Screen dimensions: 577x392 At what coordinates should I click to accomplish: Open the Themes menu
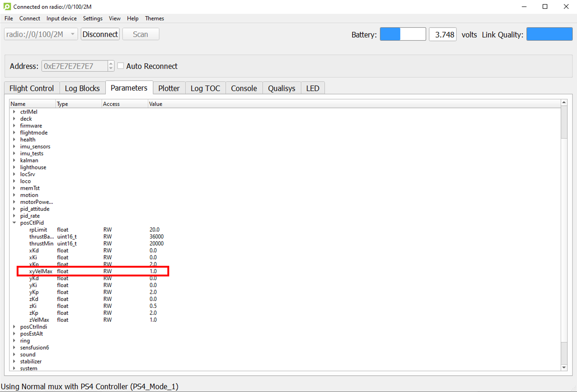(x=154, y=18)
